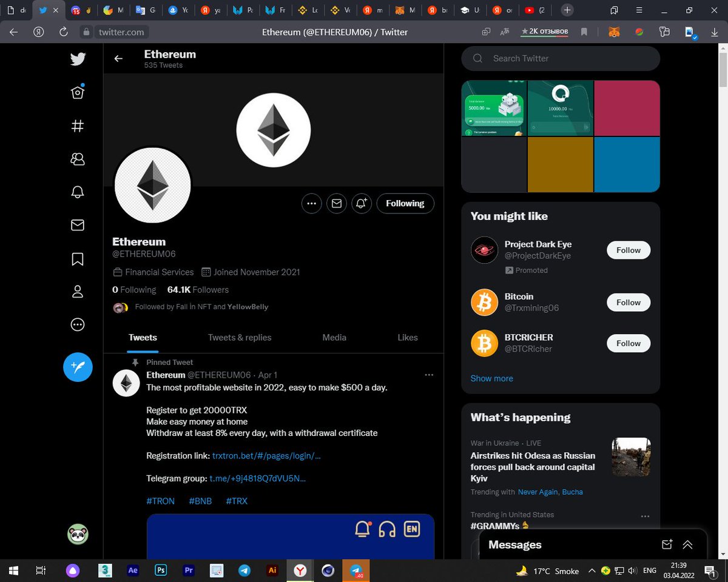Open the blue media thumbnail
This screenshot has height=582, width=728.
click(627, 164)
